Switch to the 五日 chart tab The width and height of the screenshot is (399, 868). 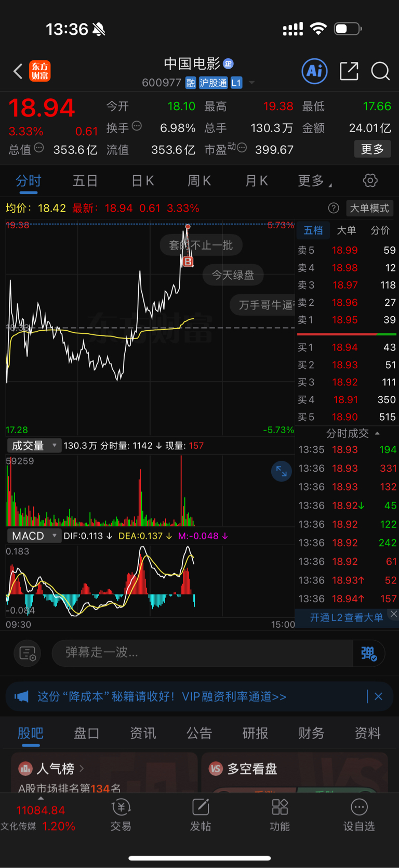[x=85, y=181]
